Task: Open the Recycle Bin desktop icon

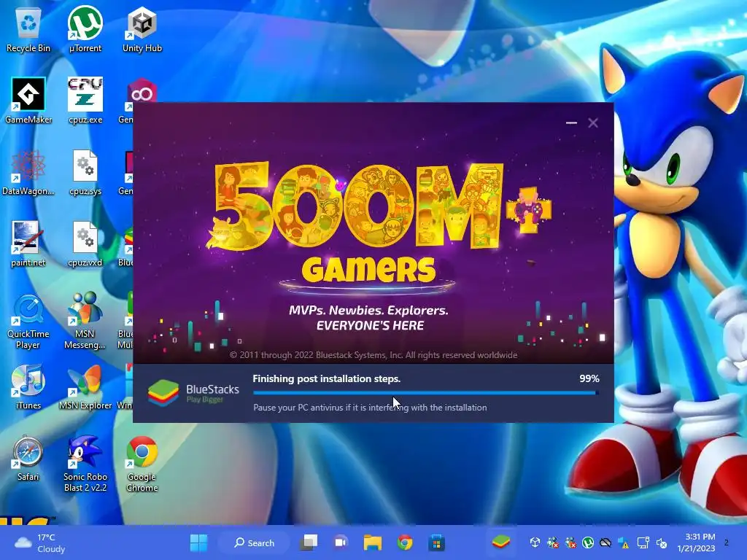Action: coord(28,30)
